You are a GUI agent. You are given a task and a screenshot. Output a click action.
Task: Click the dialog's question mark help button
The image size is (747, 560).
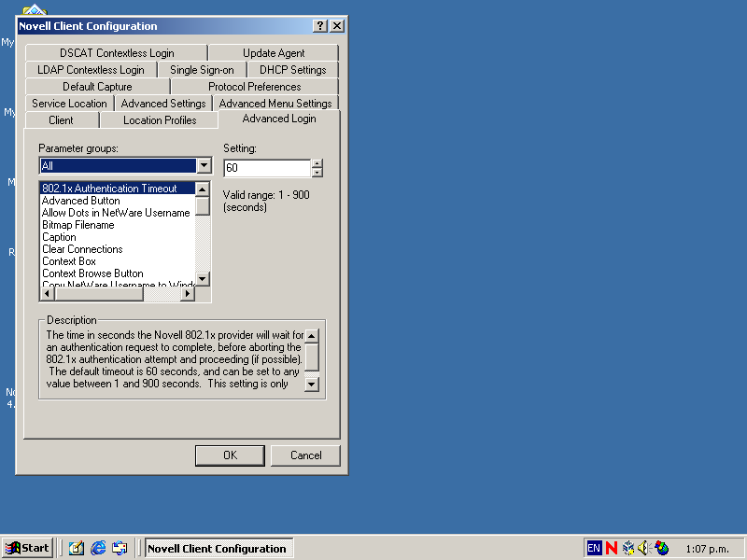[x=320, y=26]
